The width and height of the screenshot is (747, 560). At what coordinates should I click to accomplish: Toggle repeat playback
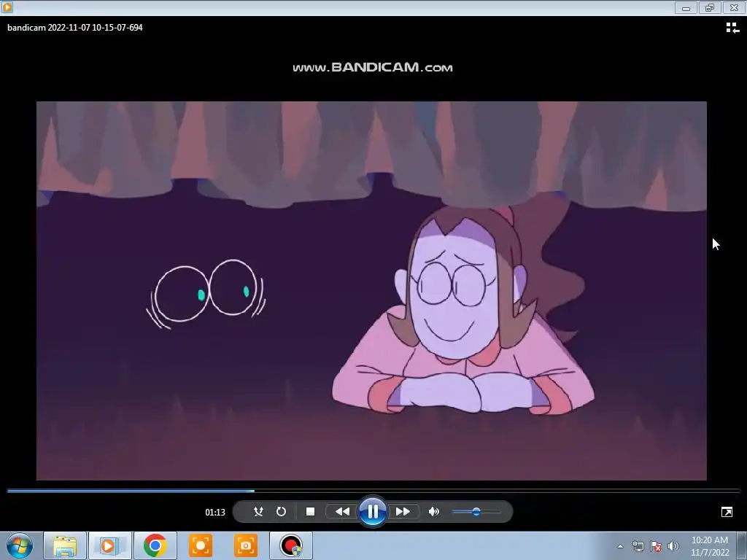point(281,511)
